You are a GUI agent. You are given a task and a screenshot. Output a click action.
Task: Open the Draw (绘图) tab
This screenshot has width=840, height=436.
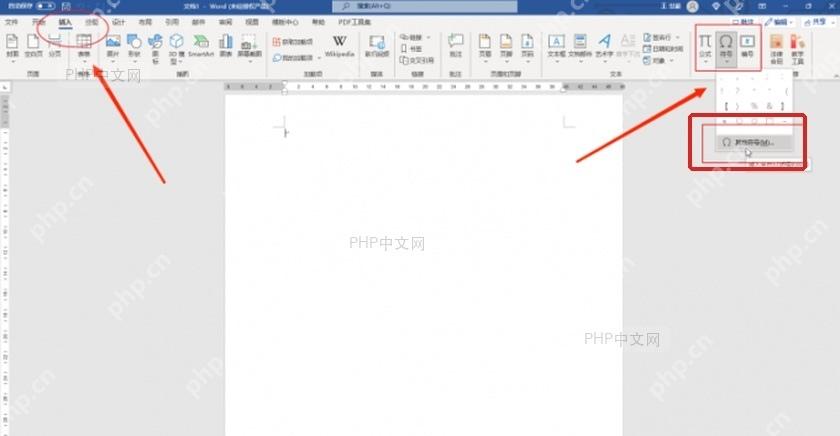coord(92,22)
